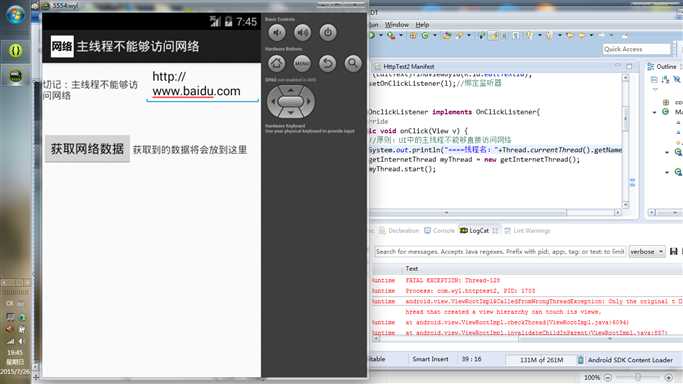The height and width of the screenshot is (384, 683).
Task: Tap the emulator MENU hardware button
Action: [302, 64]
